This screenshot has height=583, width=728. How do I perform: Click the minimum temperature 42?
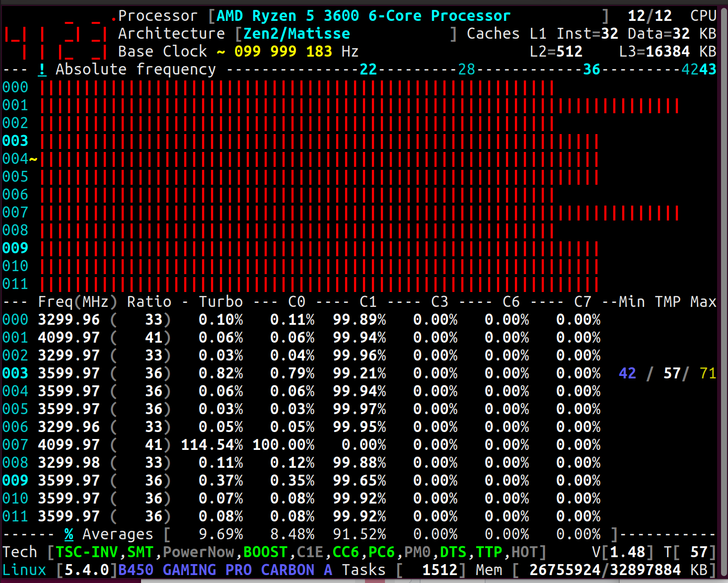pos(628,373)
